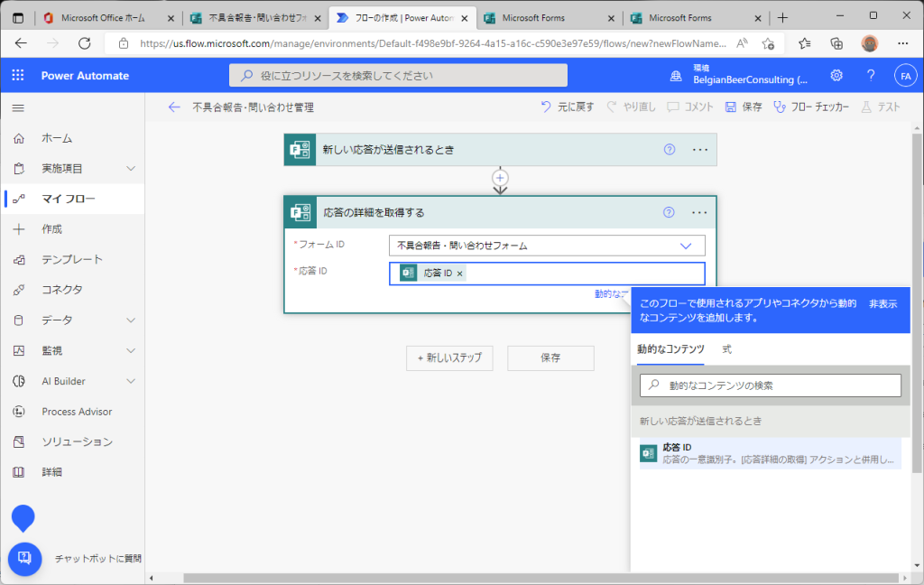Click the 保存 button below the flow
Viewport: 924px width, 585px height.
point(551,358)
